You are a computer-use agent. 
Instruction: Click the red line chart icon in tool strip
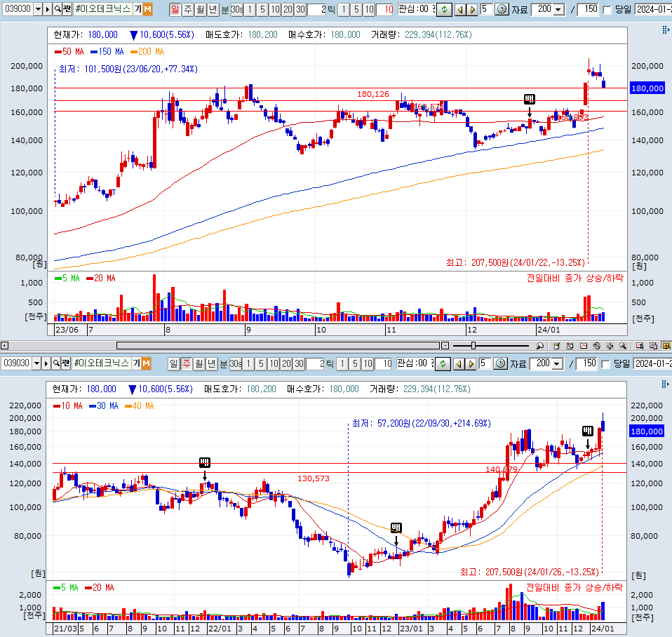[x=584, y=345]
